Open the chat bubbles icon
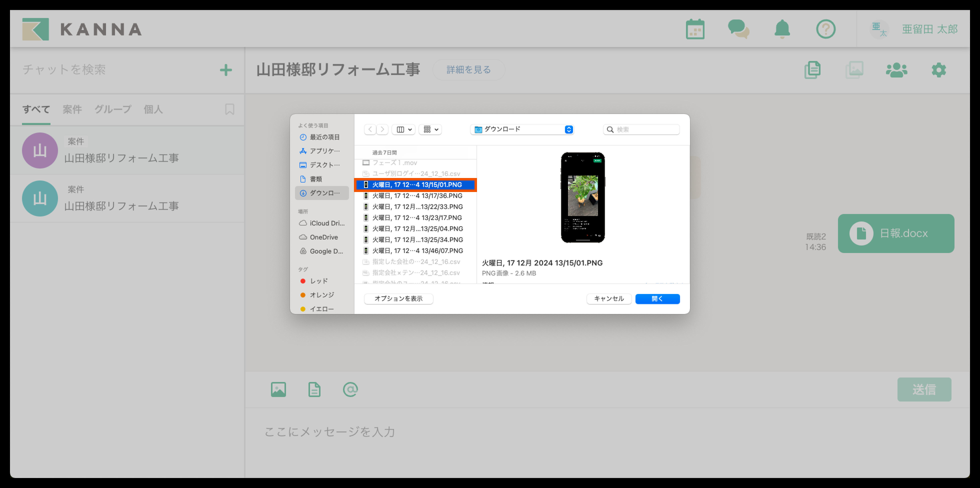 pyautogui.click(x=738, y=29)
